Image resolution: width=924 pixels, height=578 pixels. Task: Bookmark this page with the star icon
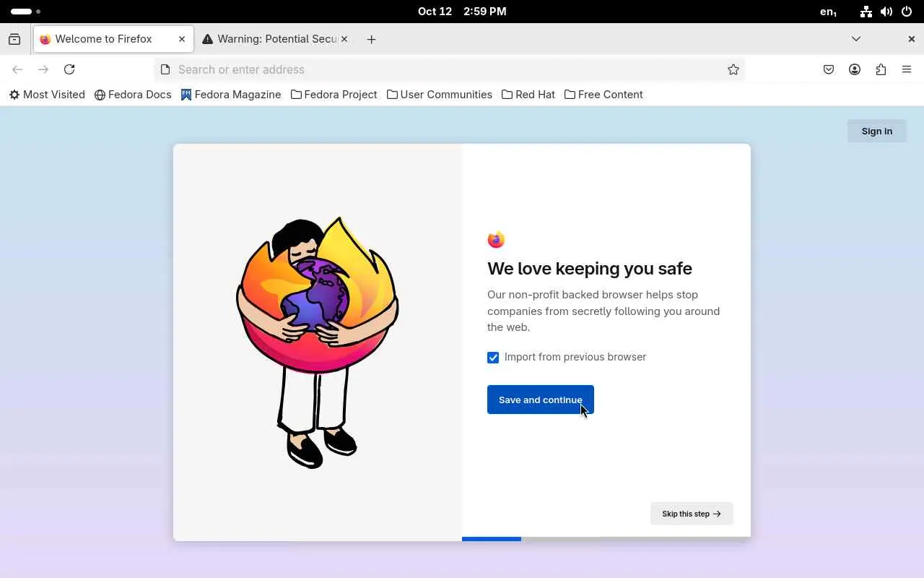point(733,69)
